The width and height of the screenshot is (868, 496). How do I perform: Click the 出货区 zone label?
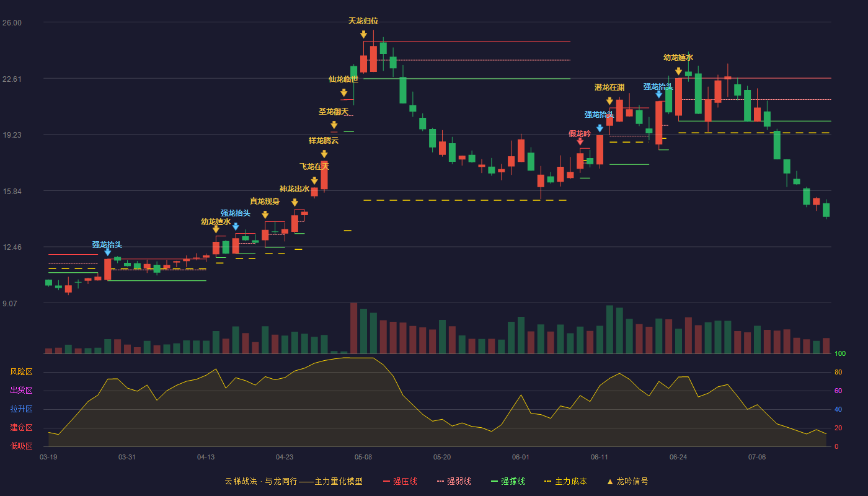click(x=21, y=391)
